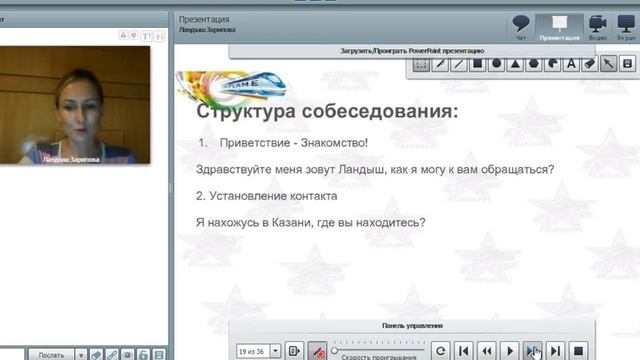
Task: Click the Послать send button
Action: 51,355
